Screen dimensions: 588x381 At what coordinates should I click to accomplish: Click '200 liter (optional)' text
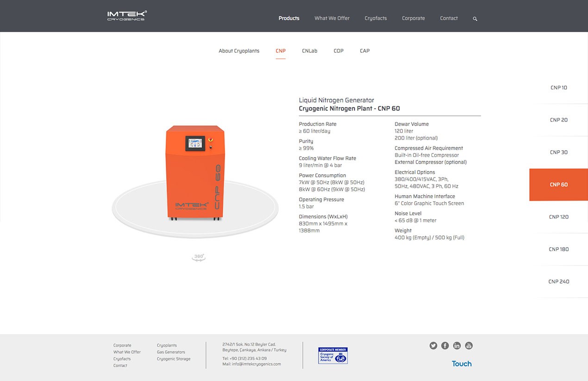click(x=416, y=138)
